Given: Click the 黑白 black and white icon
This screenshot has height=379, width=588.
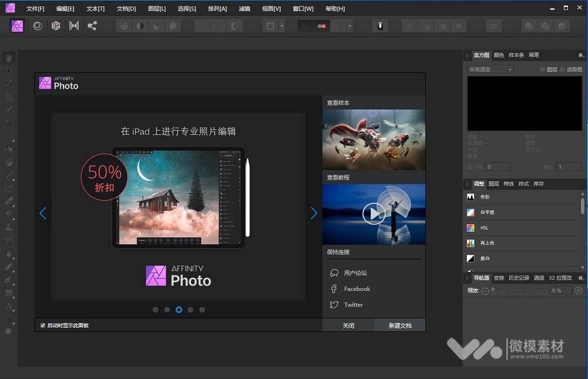Looking at the screenshot, I should [470, 258].
